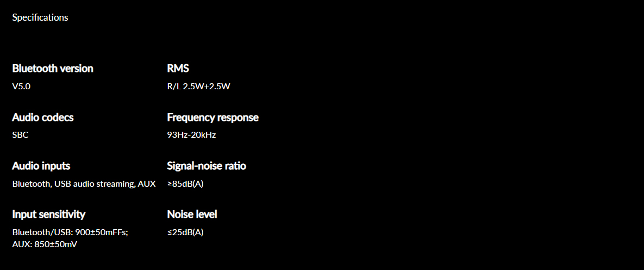
Task: Select the Input sensitivity label
Action: click(x=49, y=214)
